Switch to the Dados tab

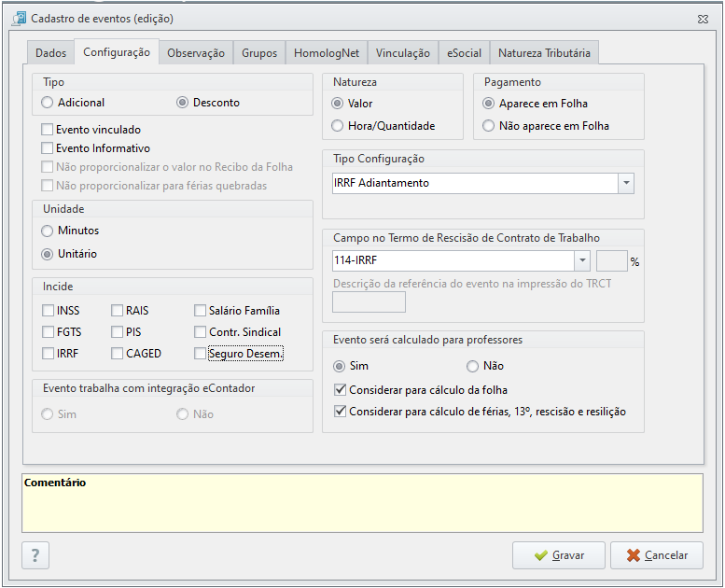coord(50,53)
